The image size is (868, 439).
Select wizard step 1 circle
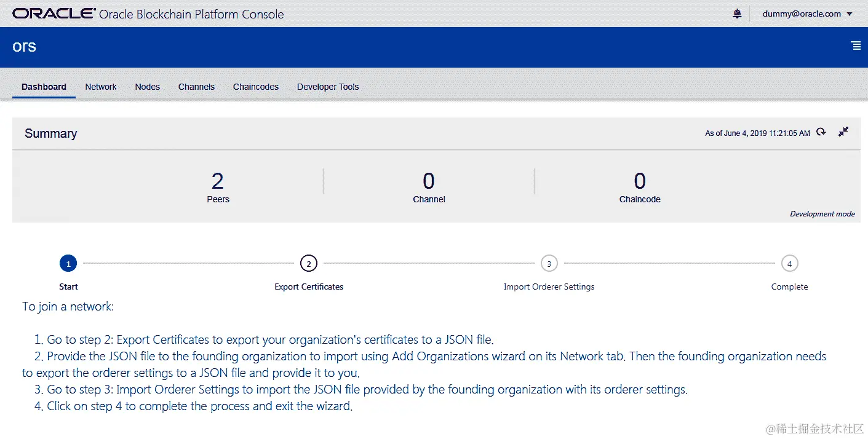(68, 264)
